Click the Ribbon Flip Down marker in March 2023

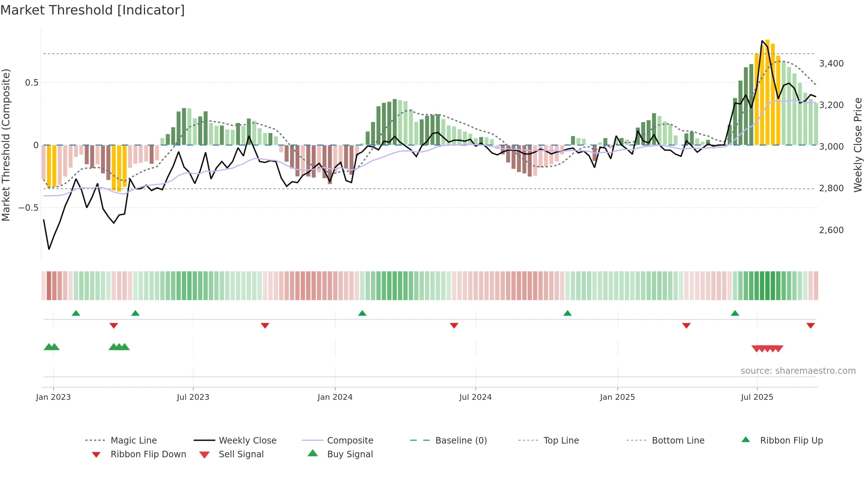tap(114, 326)
